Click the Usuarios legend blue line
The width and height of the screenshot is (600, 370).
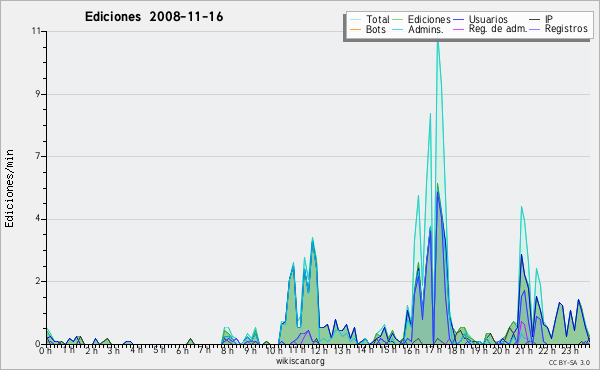point(459,20)
